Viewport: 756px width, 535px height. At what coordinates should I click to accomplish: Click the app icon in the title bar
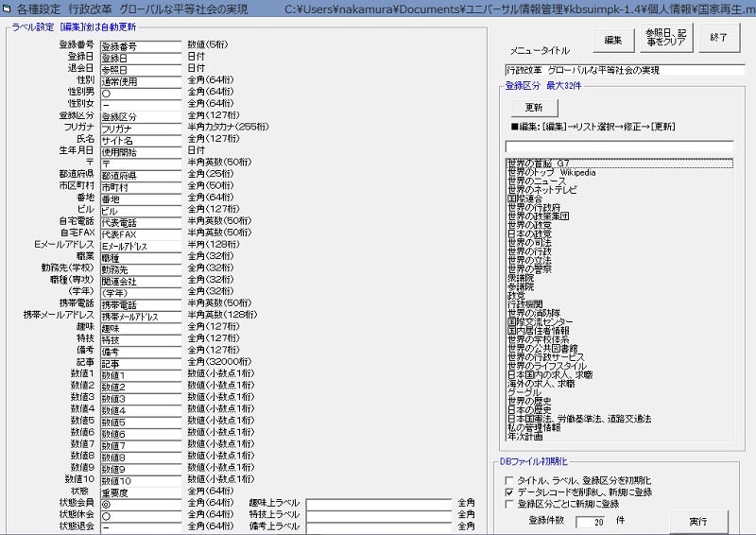click(8, 8)
